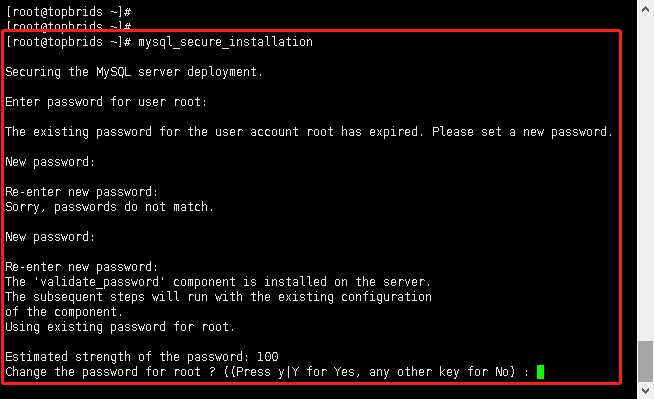Click the green terminal cursor block
Viewport: 654px width, 399px height.
540,371
